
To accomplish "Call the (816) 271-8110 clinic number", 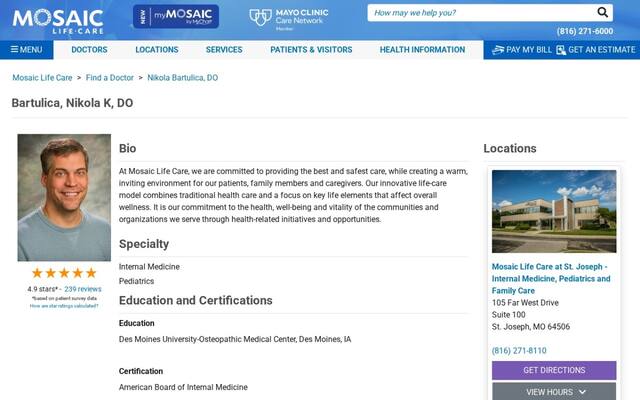I will (x=519, y=351).
